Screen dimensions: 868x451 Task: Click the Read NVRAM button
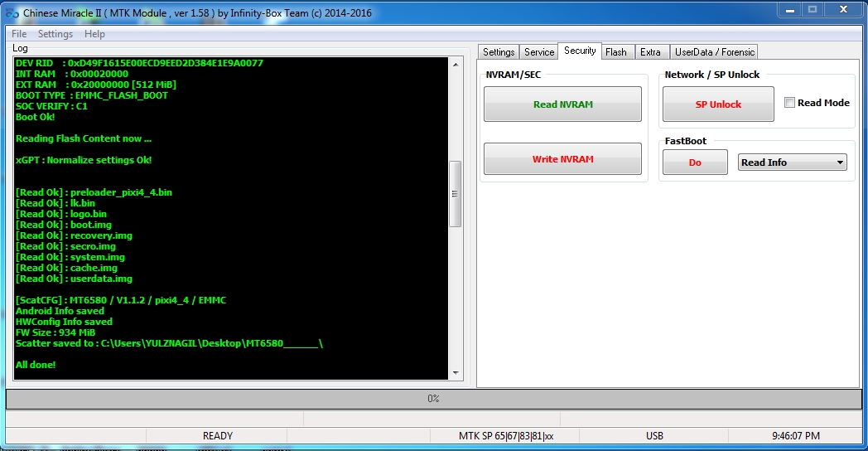pos(563,104)
